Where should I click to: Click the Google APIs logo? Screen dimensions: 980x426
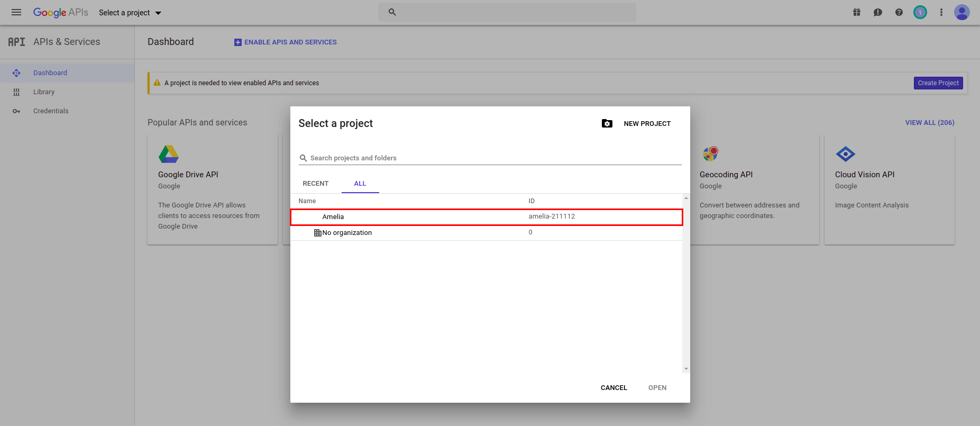(x=61, y=12)
